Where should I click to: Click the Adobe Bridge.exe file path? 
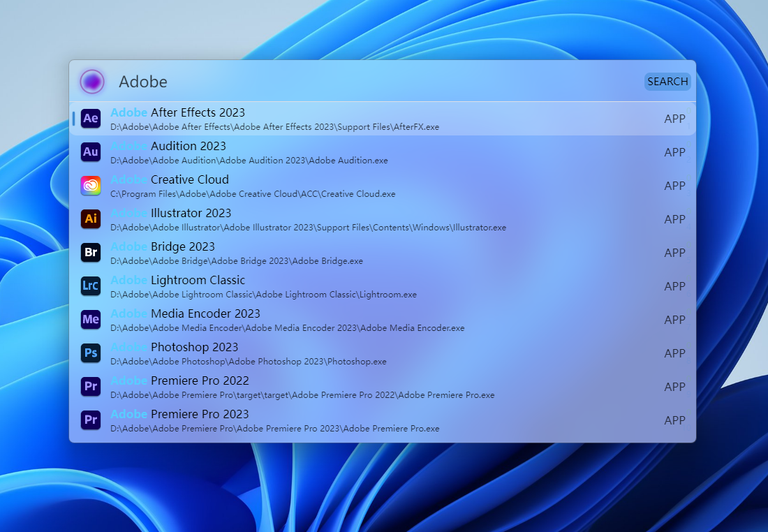click(237, 261)
